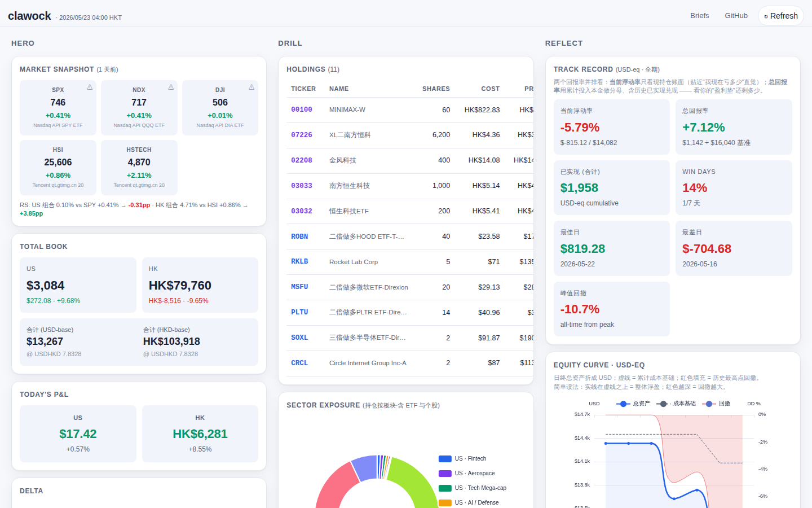Open the RKLB ticker link
The height and width of the screenshot is (508, 812).
click(299, 261)
